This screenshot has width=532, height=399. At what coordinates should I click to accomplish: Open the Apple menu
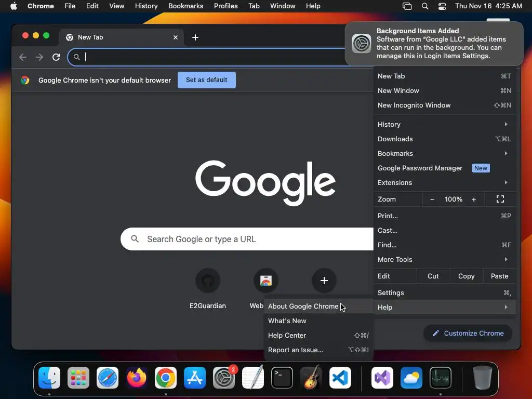[14, 6]
